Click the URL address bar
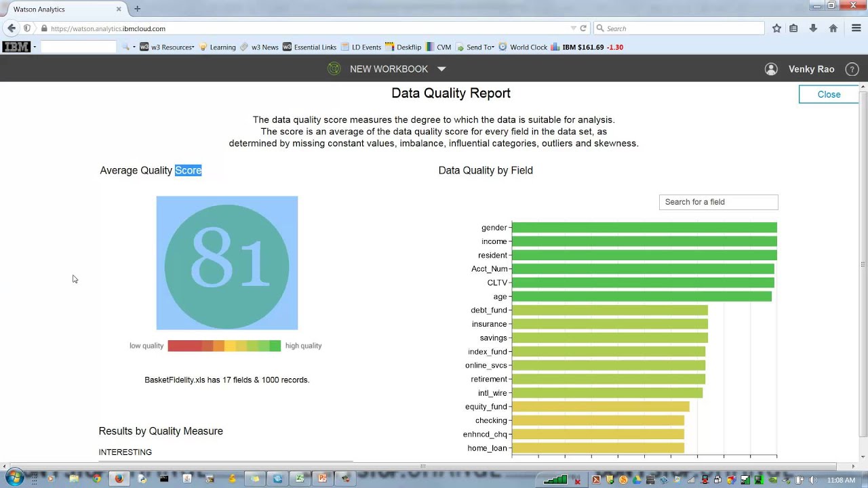The width and height of the screenshot is (868, 488). 305,28
